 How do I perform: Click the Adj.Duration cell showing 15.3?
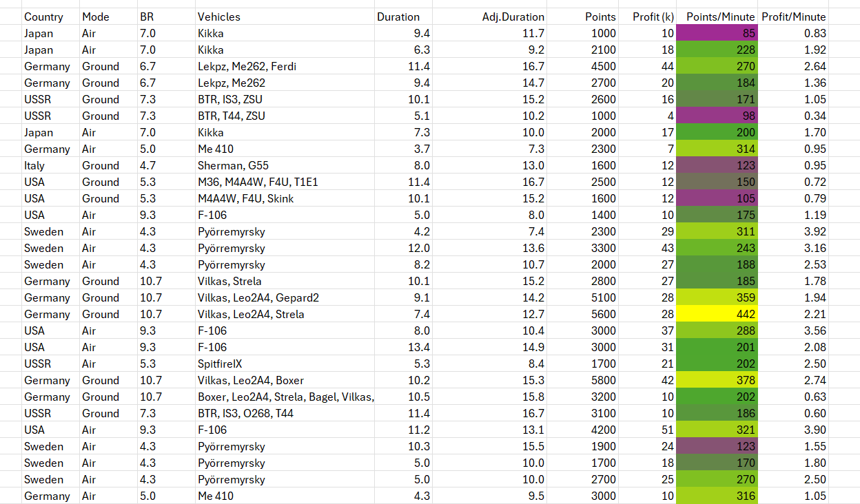490,380
